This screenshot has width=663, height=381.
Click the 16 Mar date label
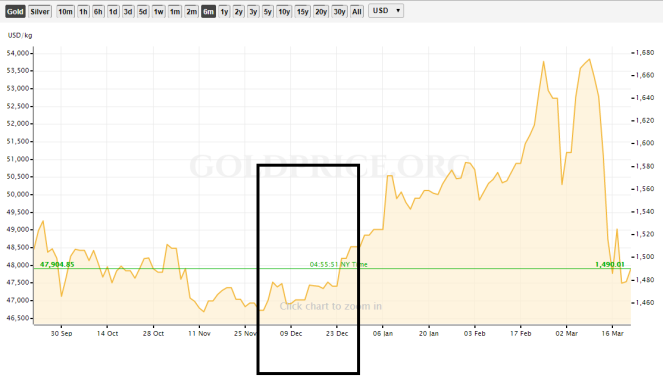pos(612,333)
